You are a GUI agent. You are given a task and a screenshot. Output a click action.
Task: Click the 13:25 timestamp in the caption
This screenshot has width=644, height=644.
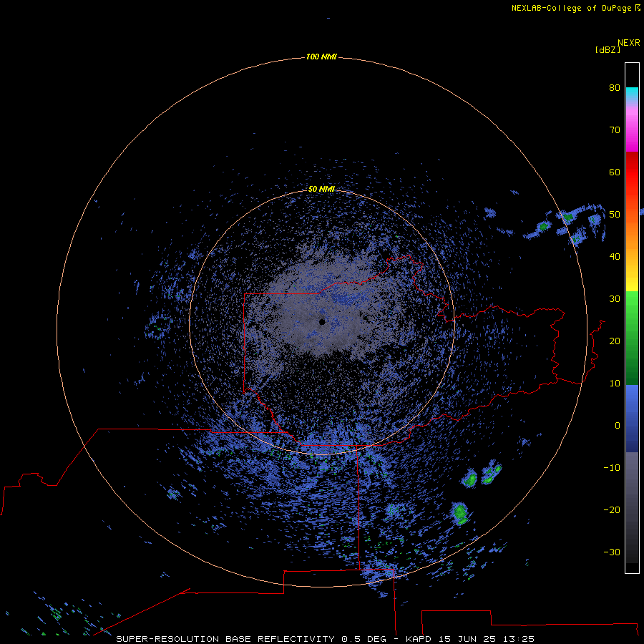tap(520, 639)
